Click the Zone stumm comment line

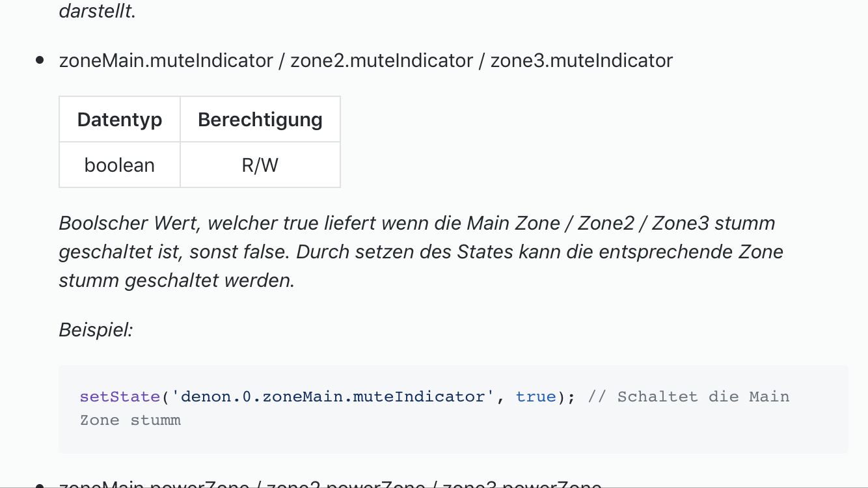click(x=130, y=420)
